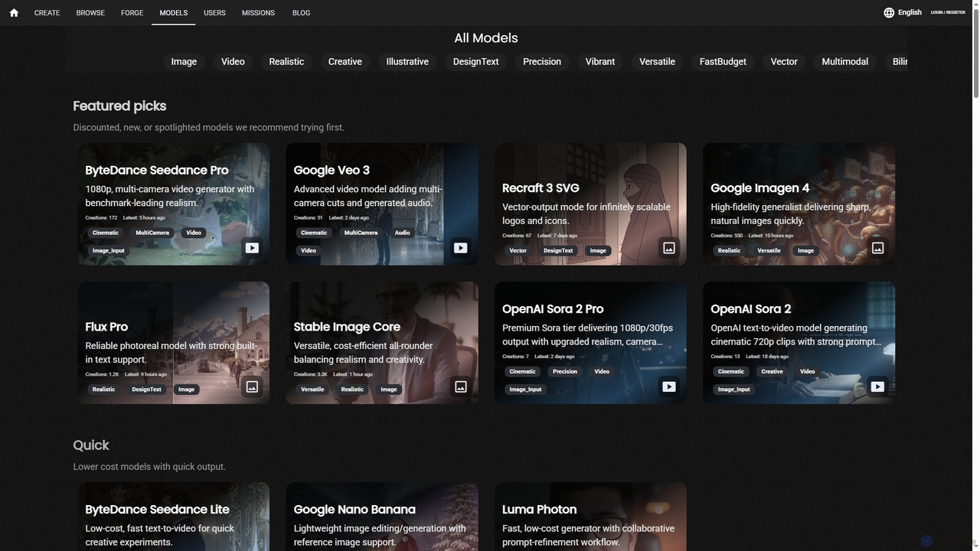Open the language globe icon
The image size is (980, 551).
[x=889, y=13]
